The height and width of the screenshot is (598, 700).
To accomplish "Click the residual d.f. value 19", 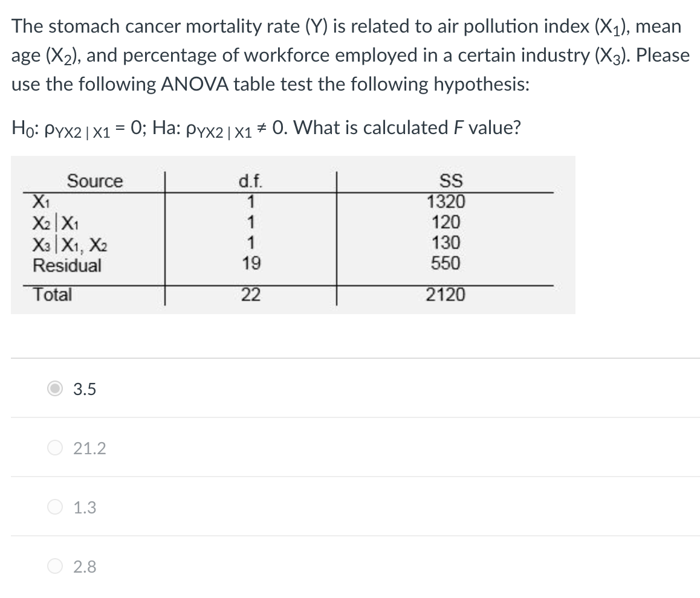I will pos(251,263).
